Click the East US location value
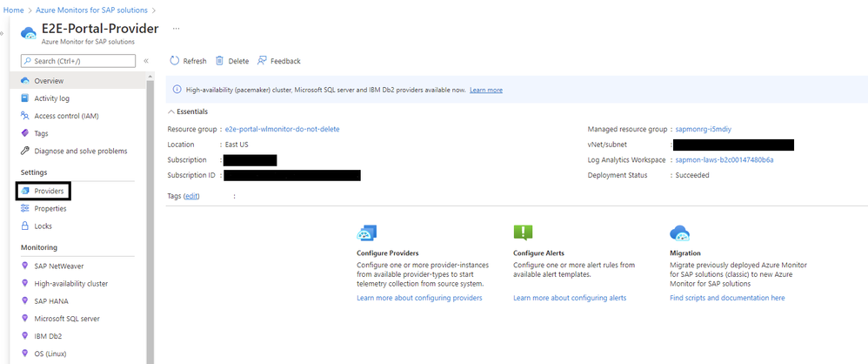The image size is (868, 364). 237,145
